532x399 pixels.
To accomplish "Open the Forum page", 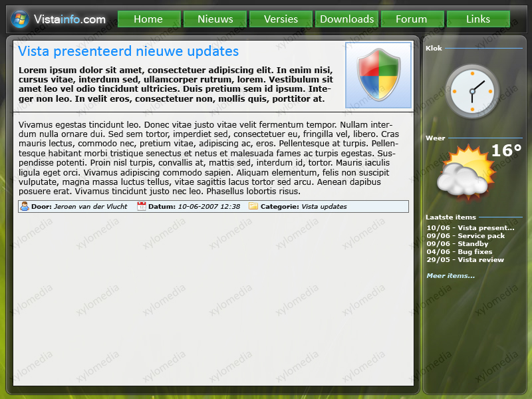I will click(412, 19).
